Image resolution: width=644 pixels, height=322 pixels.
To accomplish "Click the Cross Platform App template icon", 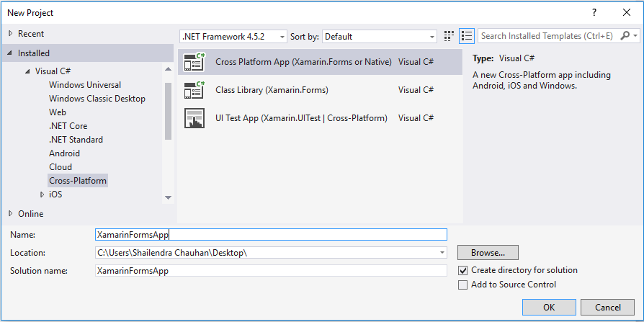I will (194, 62).
